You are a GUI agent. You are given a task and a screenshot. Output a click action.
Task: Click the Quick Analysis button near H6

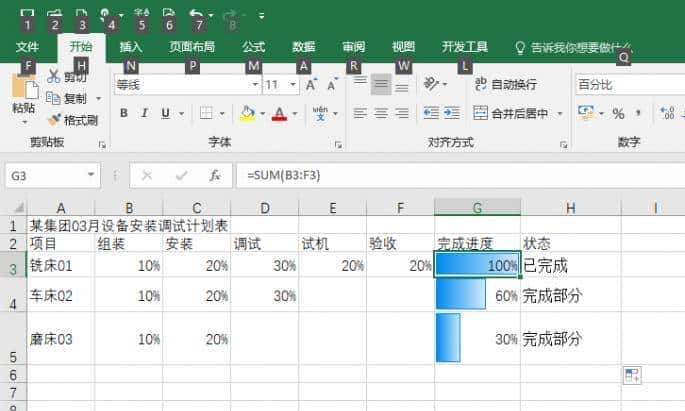click(x=632, y=376)
